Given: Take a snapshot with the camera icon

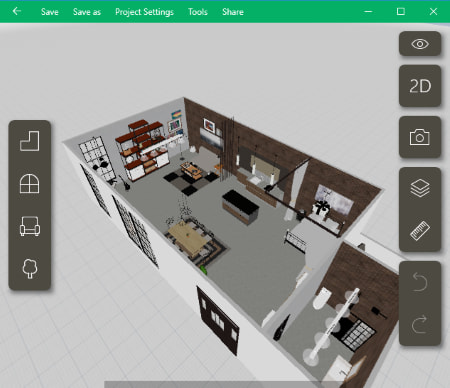Looking at the screenshot, I should pyautogui.click(x=420, y=137).
